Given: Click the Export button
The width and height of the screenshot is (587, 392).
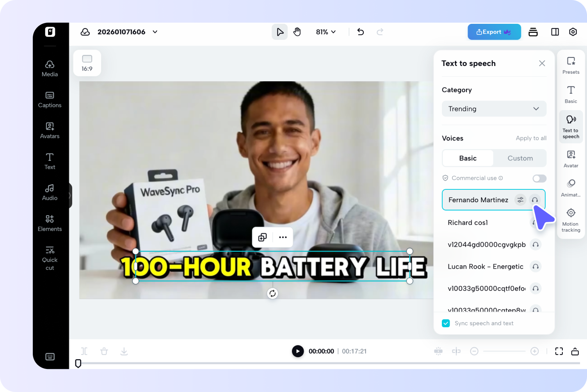Looking at the screenshot, I should pos(494,32).
